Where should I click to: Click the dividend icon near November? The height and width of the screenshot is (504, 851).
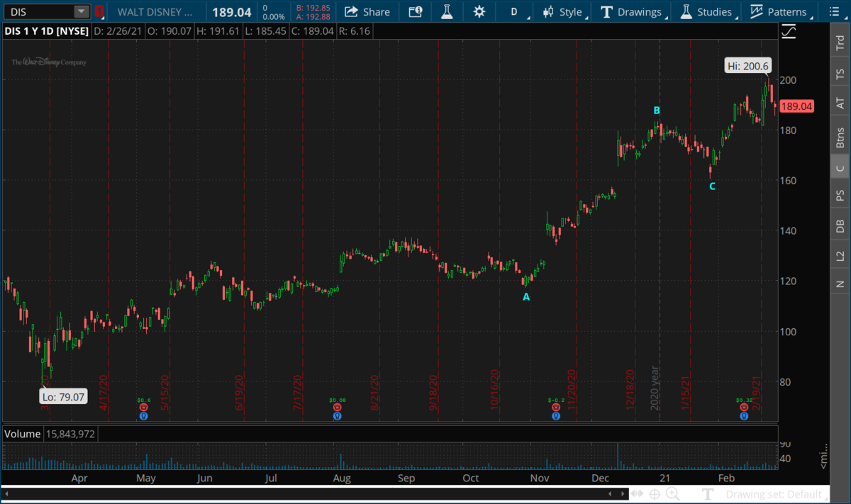[555, 416]
